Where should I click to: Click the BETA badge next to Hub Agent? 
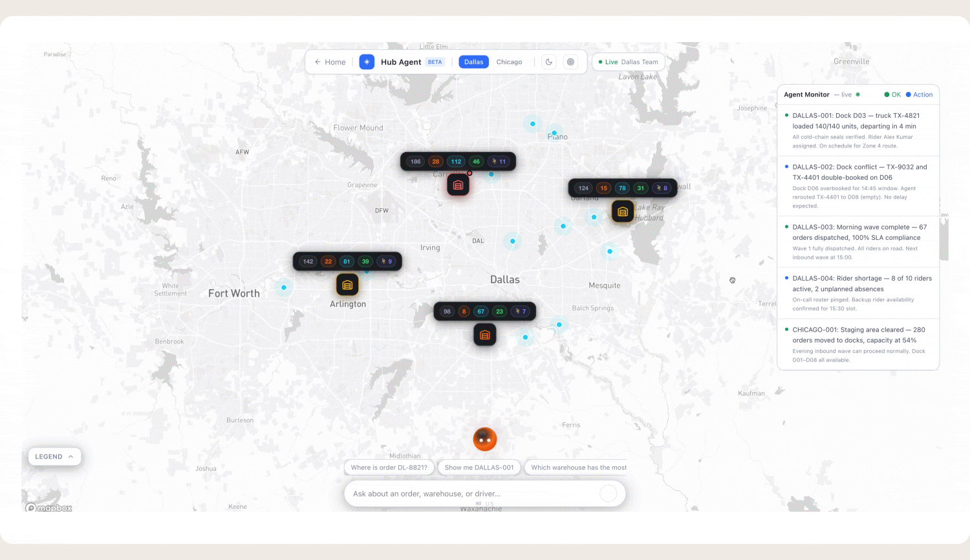(435, 62)
